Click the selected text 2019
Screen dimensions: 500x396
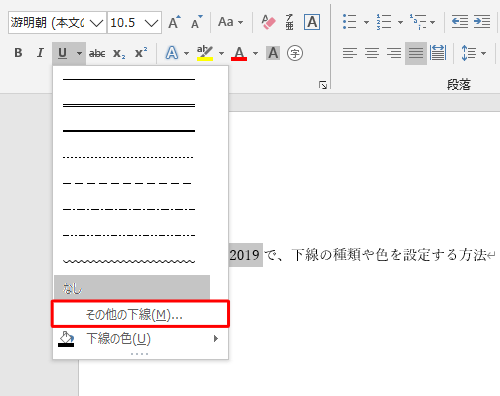coord(245,255)
